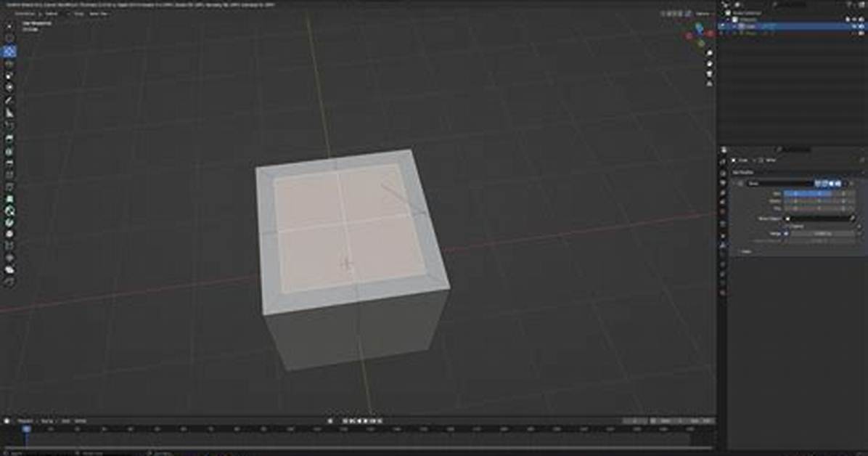Click the pan hand navigation icon
This screenshot has width=868, height=456.
pyautogui.click(x=709, y=63)
